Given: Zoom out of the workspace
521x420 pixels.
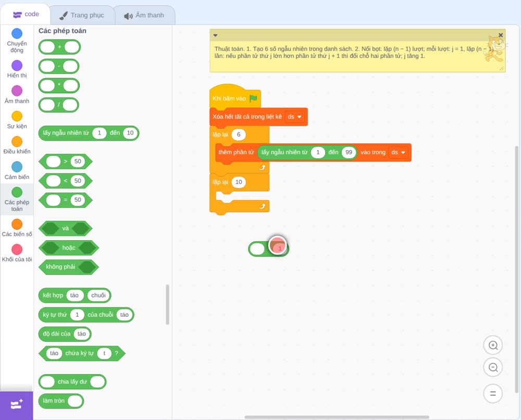Looking at the screenshot, I should click(x=493, y=367).
